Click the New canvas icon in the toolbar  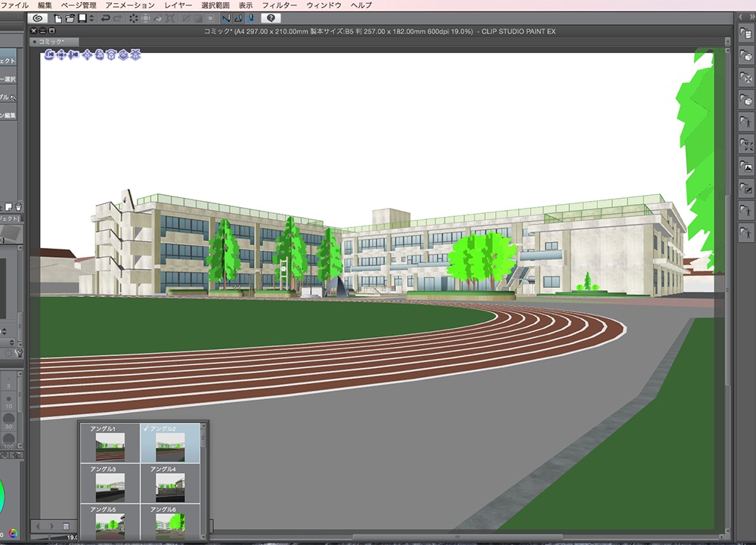[56, 18]
